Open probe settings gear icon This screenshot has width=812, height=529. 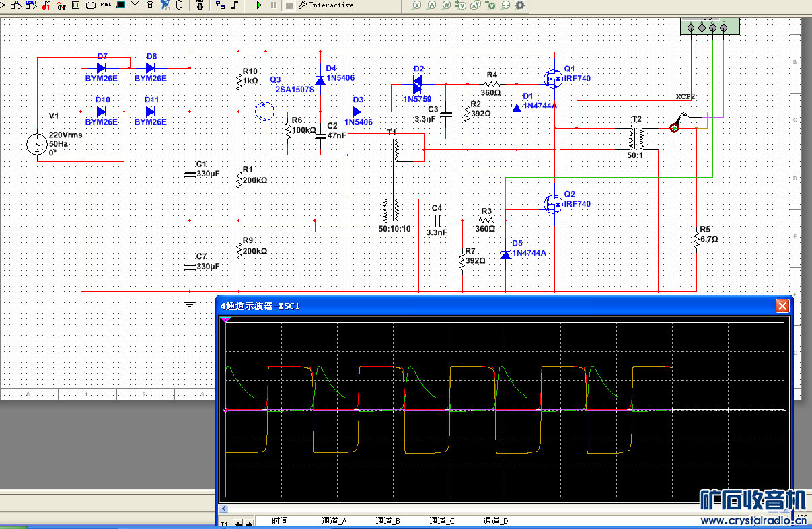point(519,5)
